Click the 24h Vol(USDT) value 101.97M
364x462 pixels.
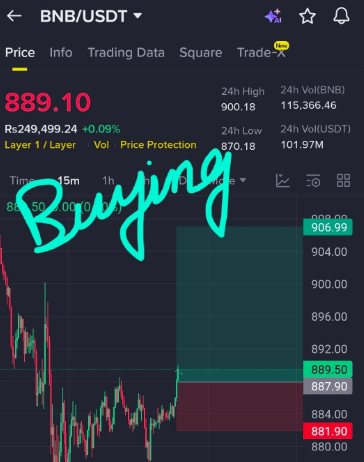point(302,145)
